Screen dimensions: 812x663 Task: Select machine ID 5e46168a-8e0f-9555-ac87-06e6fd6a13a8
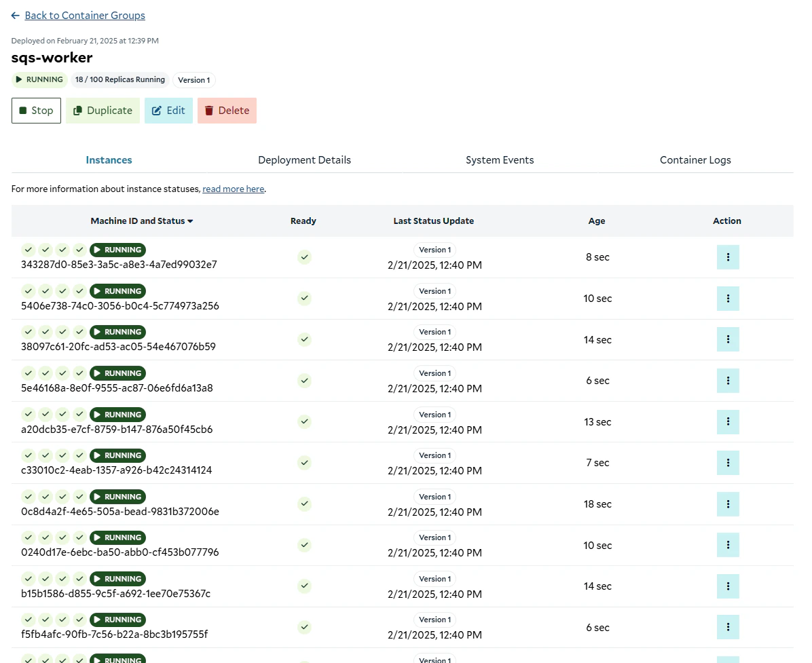117,388
